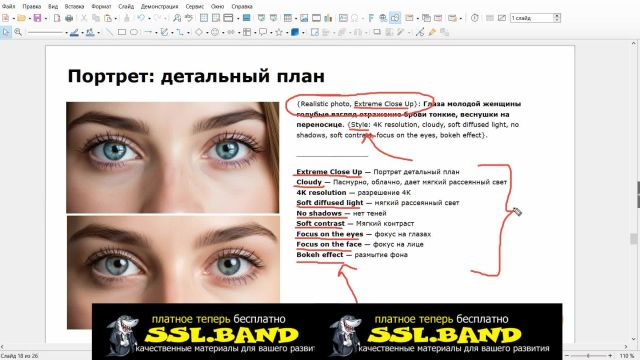Click the Undo arrow icon

coord(141,18)
